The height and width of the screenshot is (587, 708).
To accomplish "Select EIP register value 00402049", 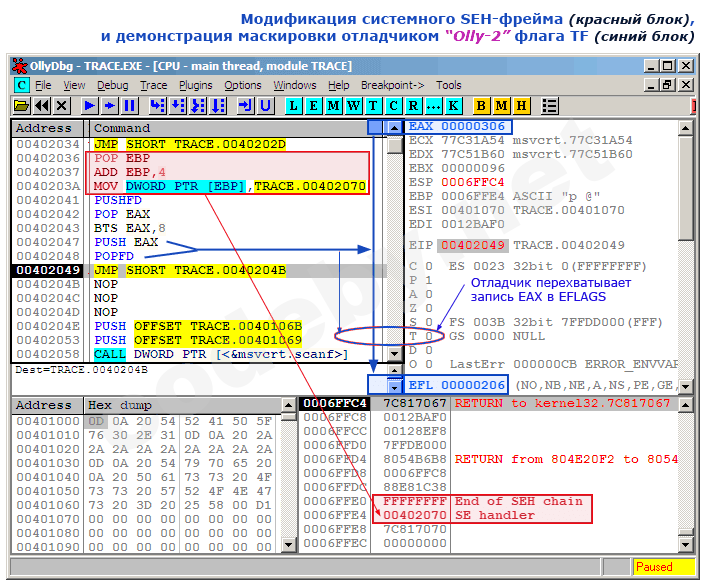I will [x=473, y=245].
